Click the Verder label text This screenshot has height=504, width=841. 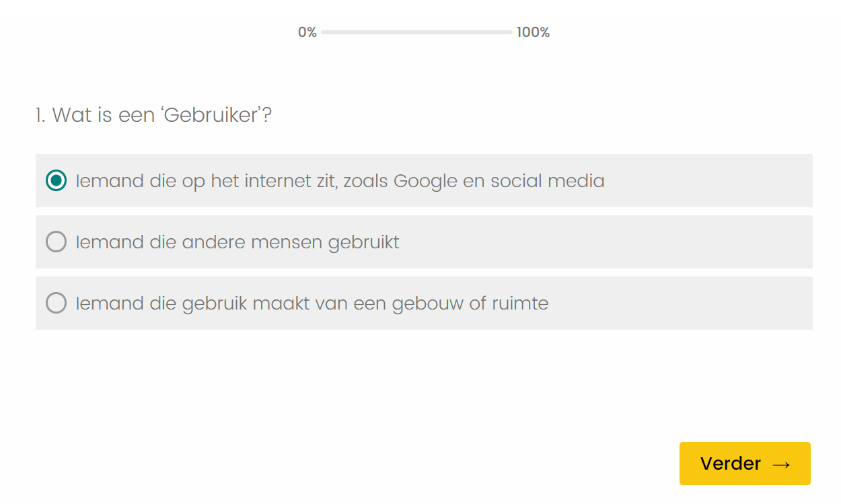click(730, 463)
